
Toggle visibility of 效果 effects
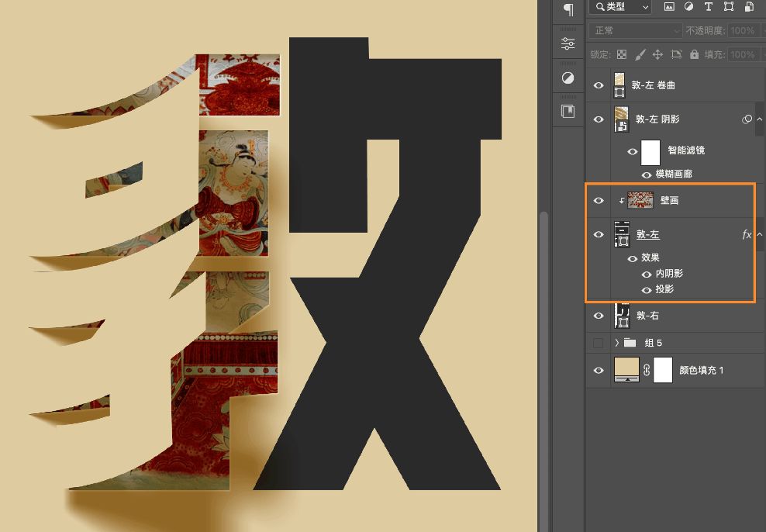632,258
